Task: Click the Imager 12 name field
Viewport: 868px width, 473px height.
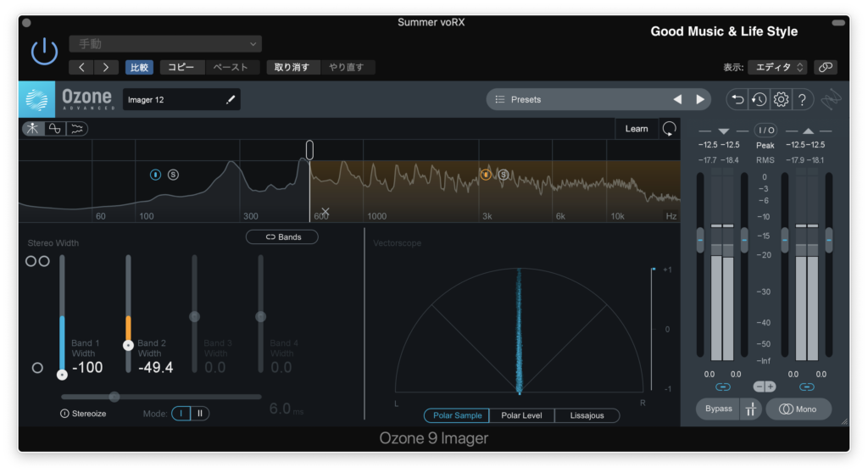Action: click(181, 100)
